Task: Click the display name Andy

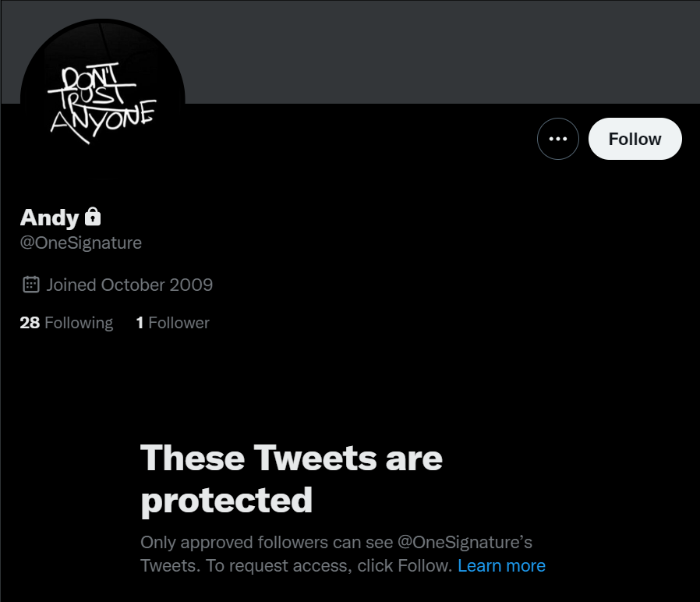Action: 49,217
